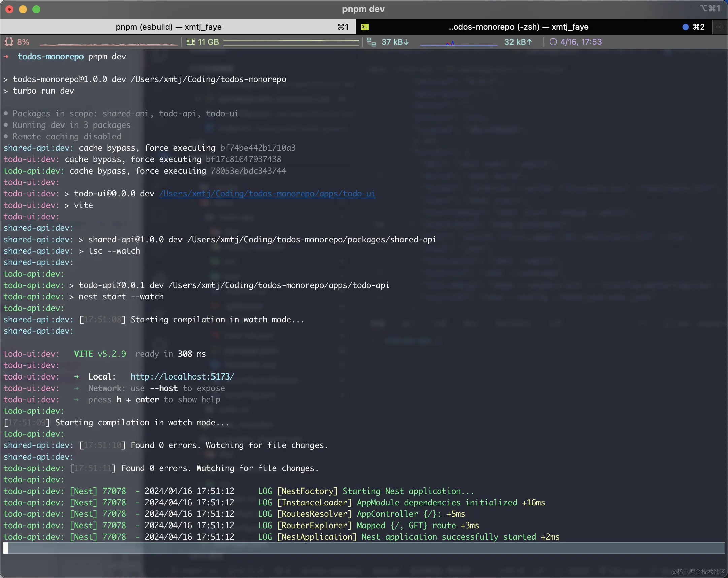
Task: Click the hash bf17c81647937438
Action: click(243, 159)
